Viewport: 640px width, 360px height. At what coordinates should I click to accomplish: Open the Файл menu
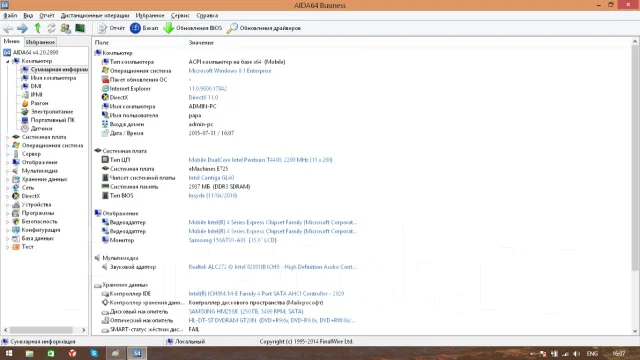coord(10,16)
